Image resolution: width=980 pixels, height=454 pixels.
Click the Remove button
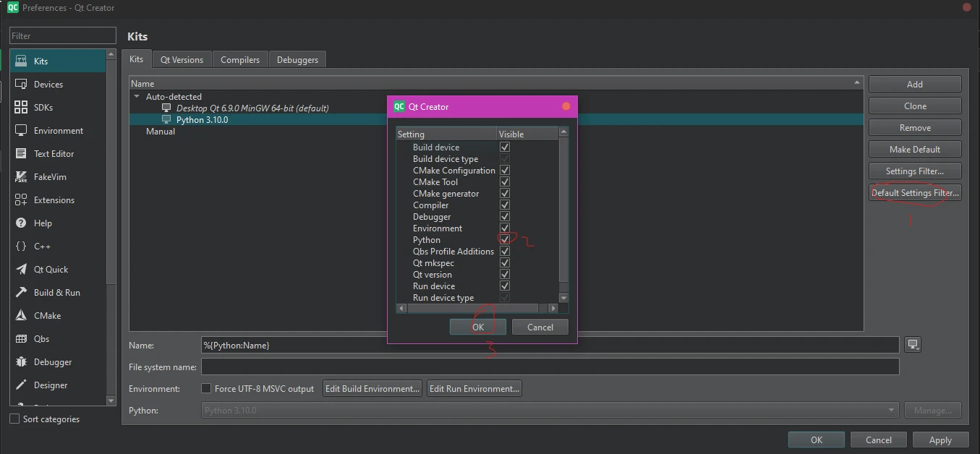click(x=915, y=128)
